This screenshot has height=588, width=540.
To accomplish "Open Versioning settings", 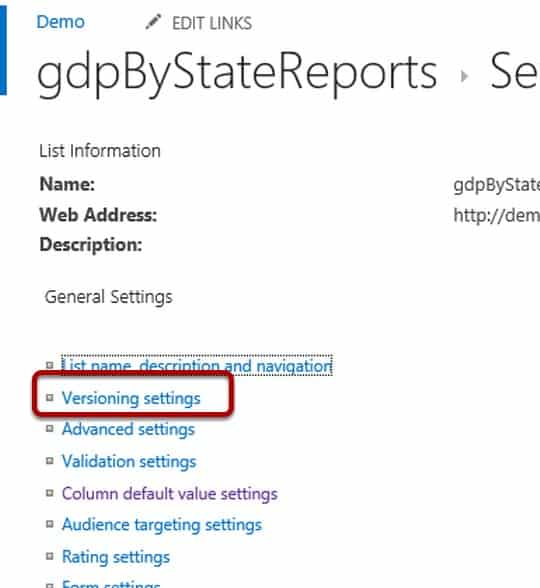I will point(131,398).
